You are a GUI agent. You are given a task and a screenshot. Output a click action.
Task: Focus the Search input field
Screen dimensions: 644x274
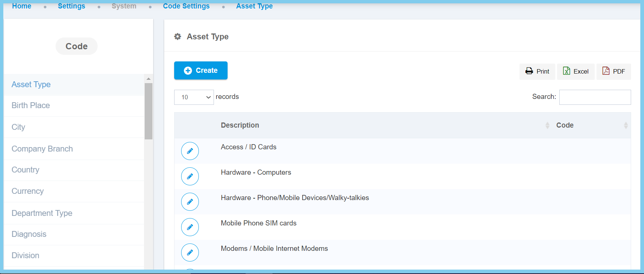(595, 97)
